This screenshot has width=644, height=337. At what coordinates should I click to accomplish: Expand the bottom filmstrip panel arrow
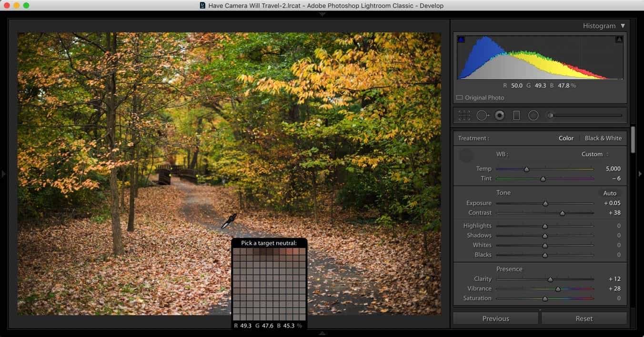(x=322, y=333)
